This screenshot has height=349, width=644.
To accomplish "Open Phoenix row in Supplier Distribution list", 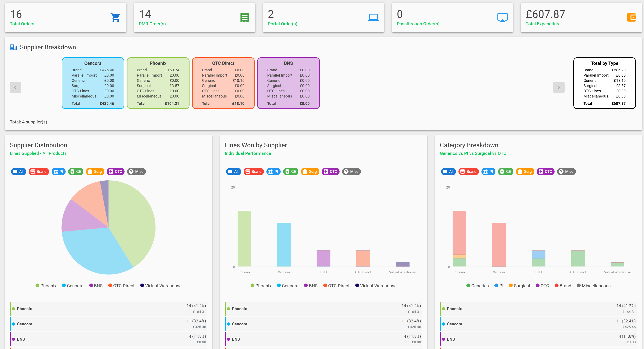I will click(108, 309).
